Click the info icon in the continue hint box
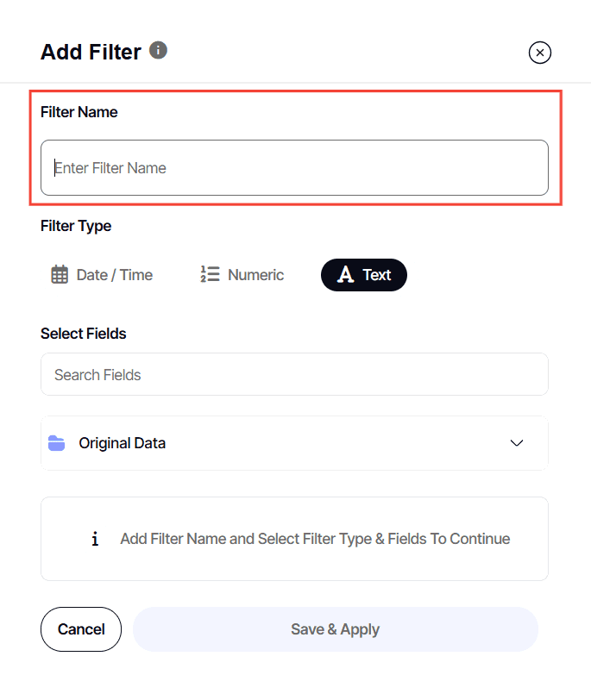The image size is (591, 700). coord(95,538)
